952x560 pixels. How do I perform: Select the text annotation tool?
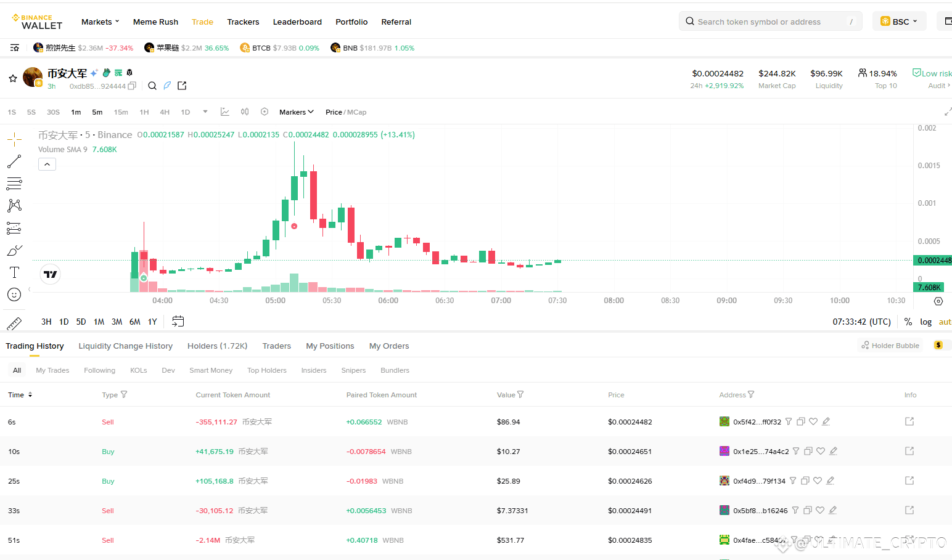(x=14, y=272)
